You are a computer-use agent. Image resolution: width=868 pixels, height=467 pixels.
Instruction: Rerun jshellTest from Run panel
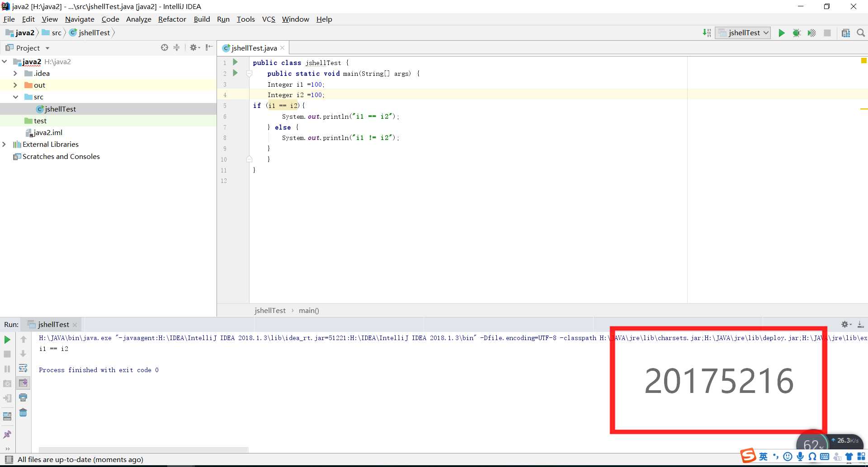[7, 339]
